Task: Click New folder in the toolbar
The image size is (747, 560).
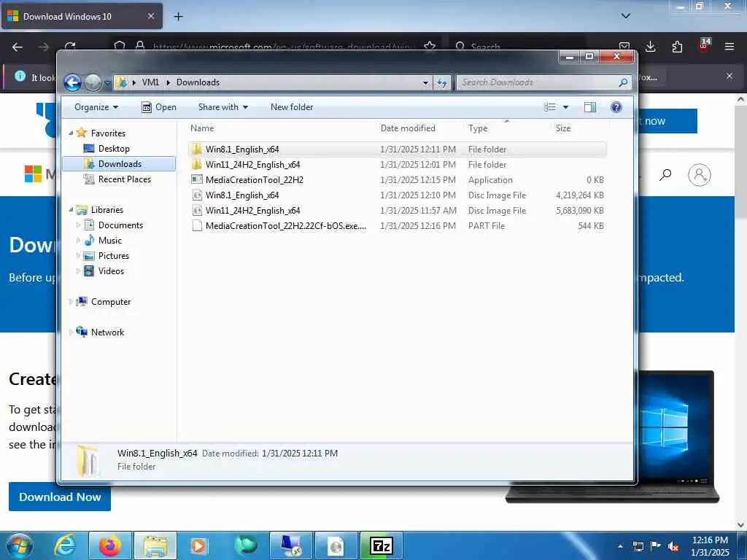Action: [292, 107]
